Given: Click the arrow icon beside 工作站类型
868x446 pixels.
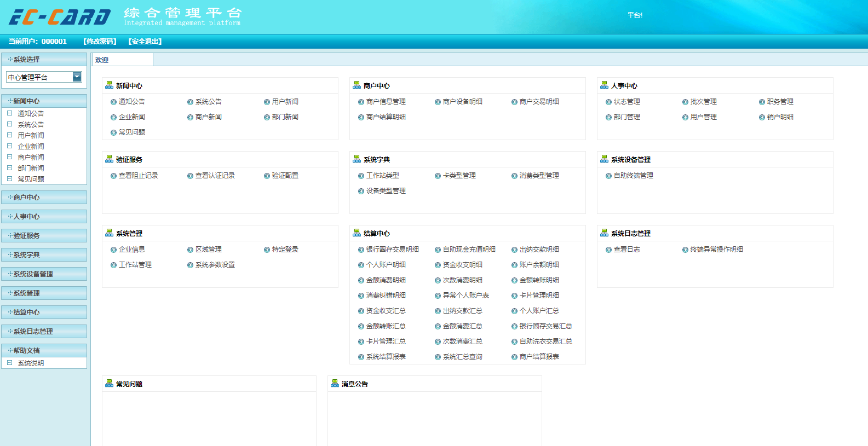Looking at the screenshot, I should point(361,176).
